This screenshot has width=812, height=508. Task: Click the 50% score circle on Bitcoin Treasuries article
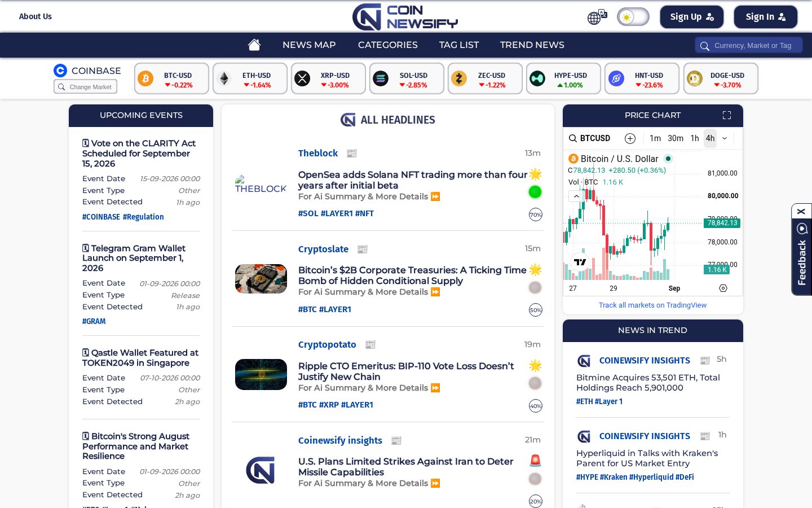[x=536, y=310]
